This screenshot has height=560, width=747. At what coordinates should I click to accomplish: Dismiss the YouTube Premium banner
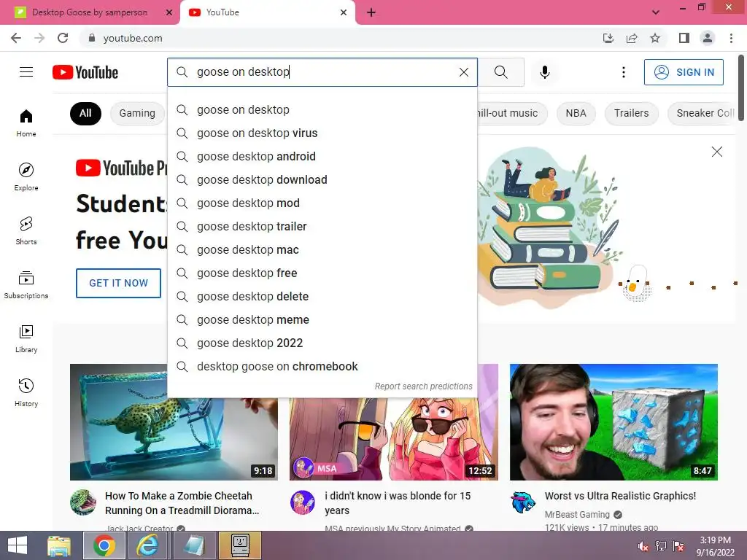click(716, 152)
